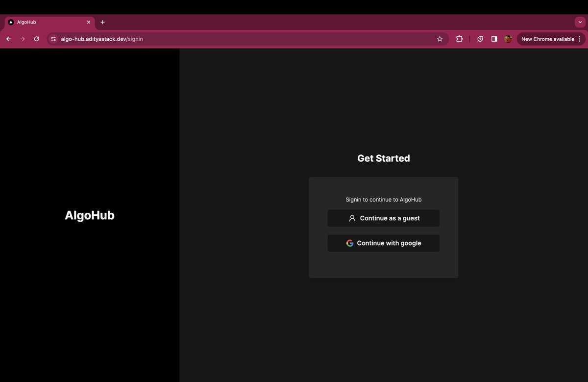Click Signin to continue to AlgoHub text
This screenshot has height=382, width=588.
tap(384, 200)
